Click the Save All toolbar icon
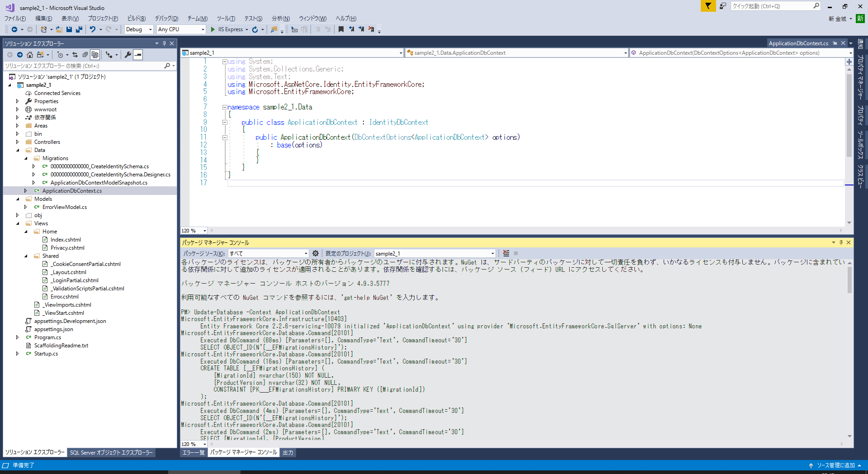Image resolution: width=868 pixels, height=474 pixels. 79,29
